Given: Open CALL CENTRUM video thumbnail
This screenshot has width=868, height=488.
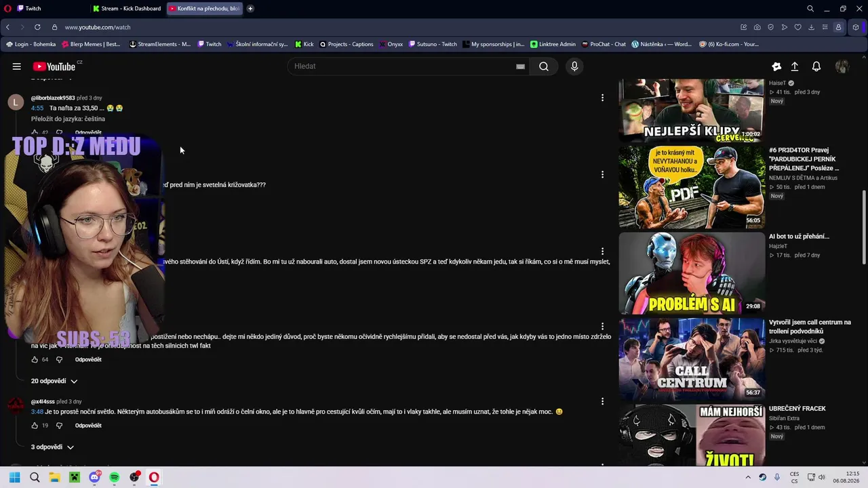Looking at the screenshot, I should point(691,359).
